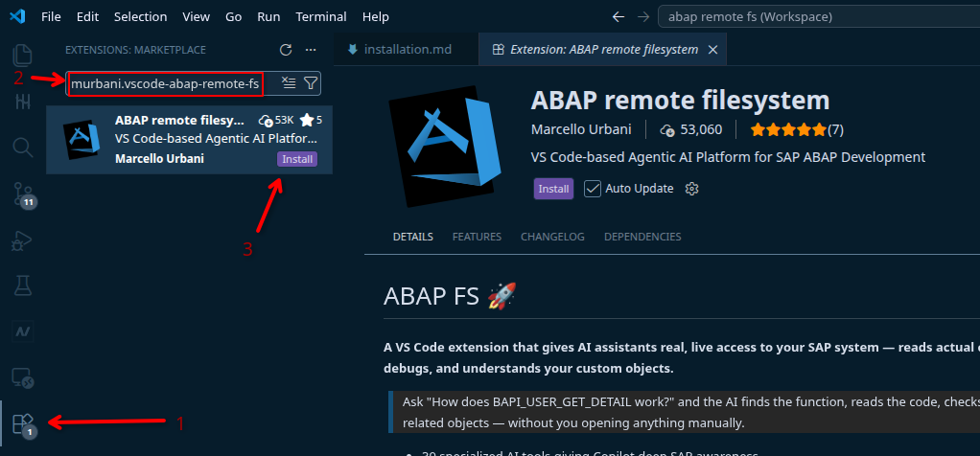Open the Go menu

tap(234, 17)
